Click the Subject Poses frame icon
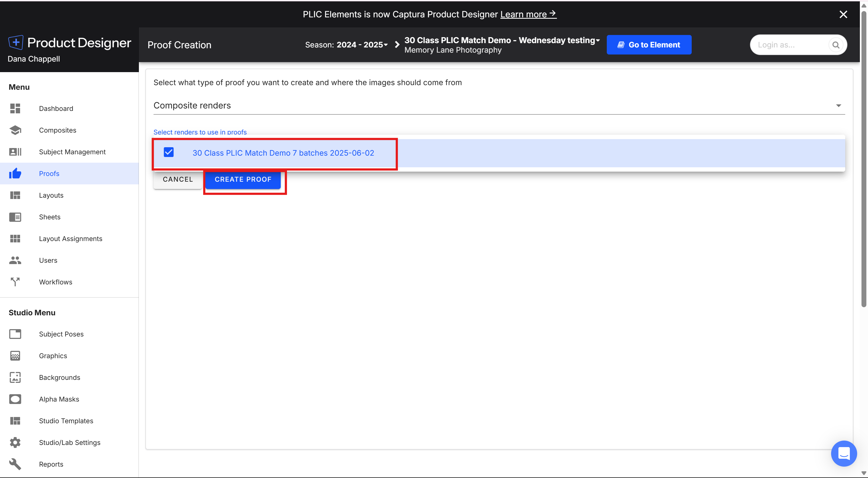Image resolution: width=868 pixels, height=478 pixels. click(15, 334)
